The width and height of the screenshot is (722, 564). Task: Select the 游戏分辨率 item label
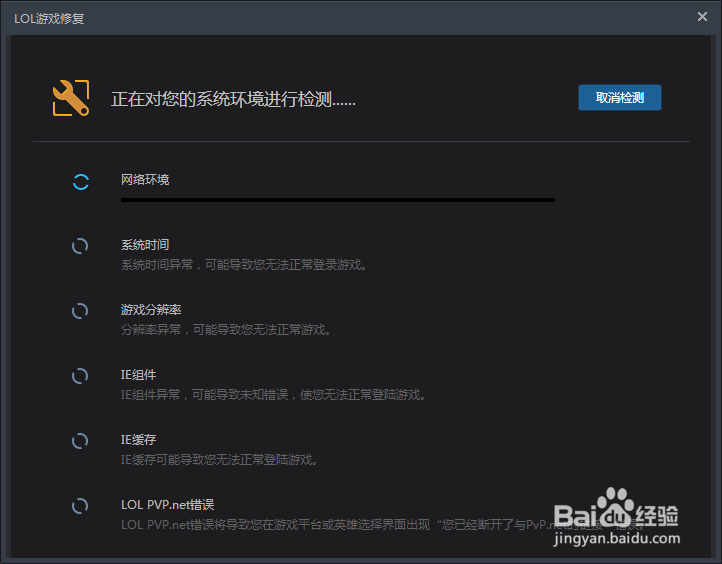(151, 309)
